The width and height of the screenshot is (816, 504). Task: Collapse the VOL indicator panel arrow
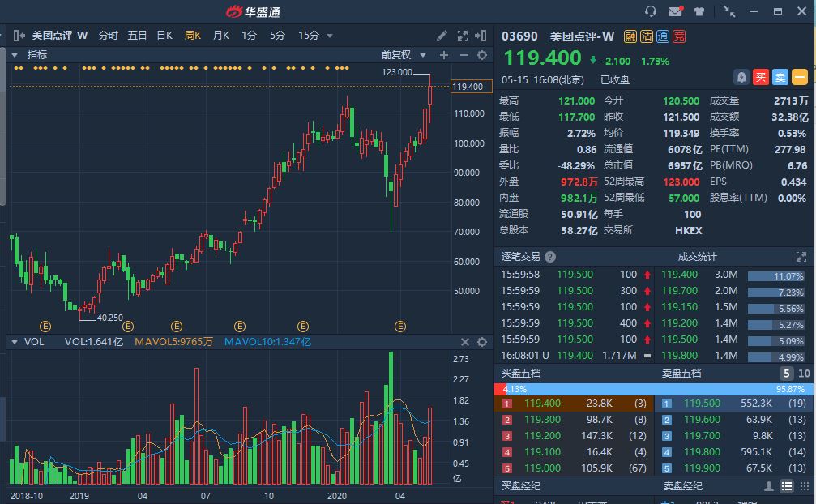pos(15,342)
